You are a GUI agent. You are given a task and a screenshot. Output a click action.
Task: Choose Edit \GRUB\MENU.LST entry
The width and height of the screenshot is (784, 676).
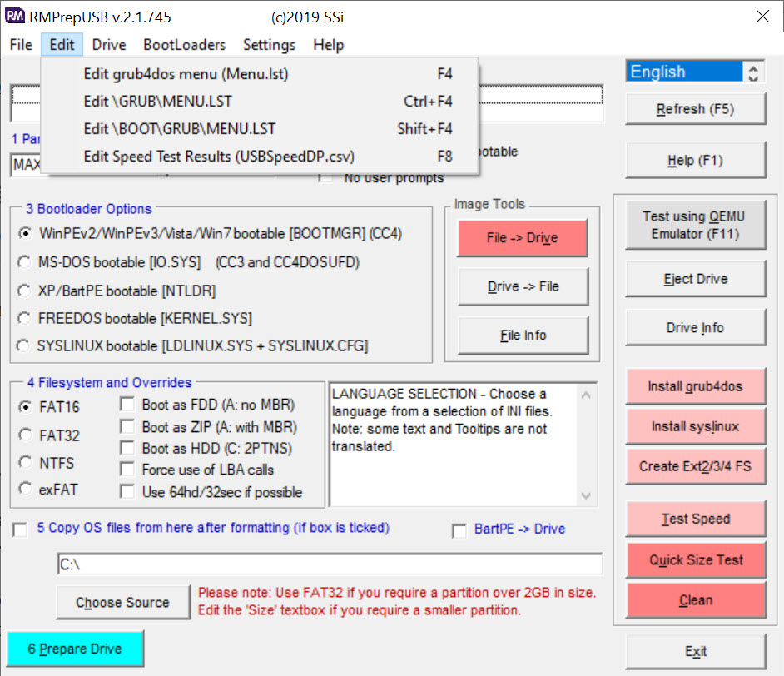point(259,102)
